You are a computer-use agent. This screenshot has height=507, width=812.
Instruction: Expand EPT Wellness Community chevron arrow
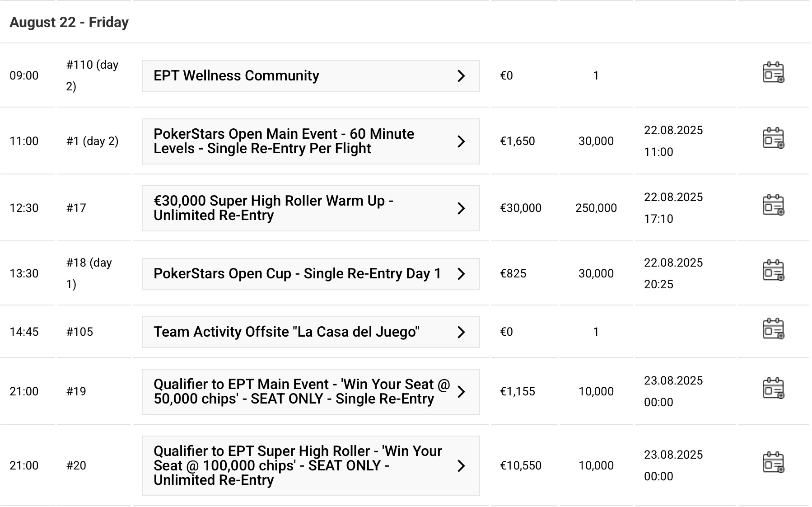tap(461, 76)
